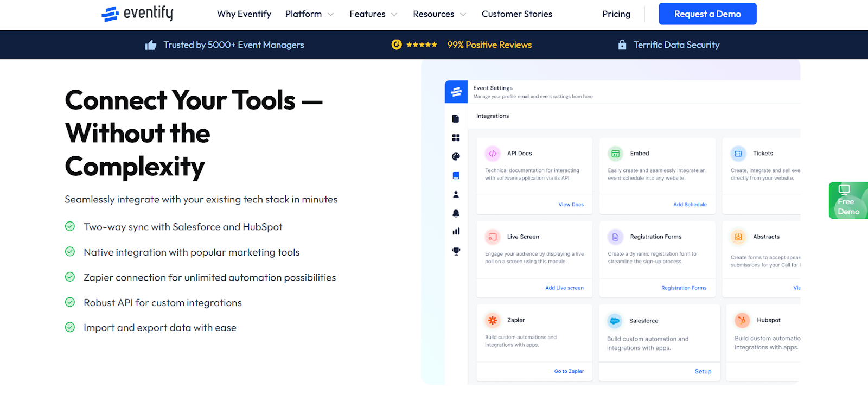This screenshot has height=394, width=868.
Task: Click the Salesforce cloud icon
Action: [615, 321]
